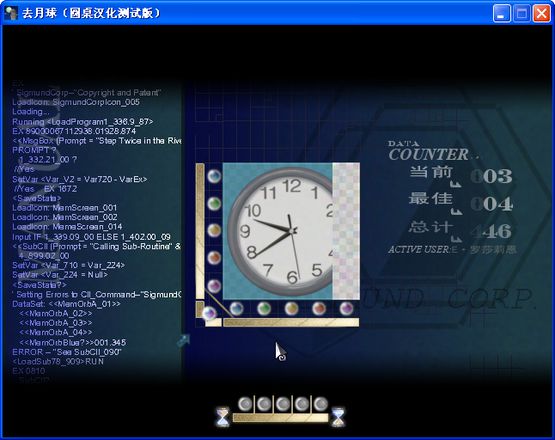The width and height of the screenshot is (555, 440).
Task: Click the flipped checkered tile column of the puzzle
Action: (346, 231)
